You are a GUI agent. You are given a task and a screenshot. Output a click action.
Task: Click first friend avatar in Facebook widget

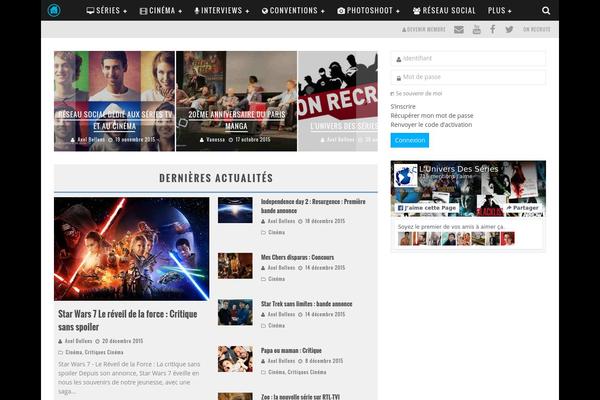tap(405, 238)
